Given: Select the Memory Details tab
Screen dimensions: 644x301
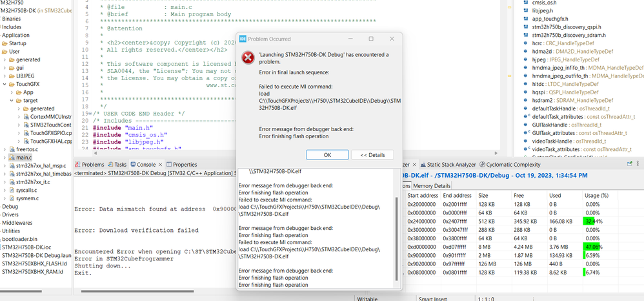Looking at the screenshot, I should click(431, 186).
